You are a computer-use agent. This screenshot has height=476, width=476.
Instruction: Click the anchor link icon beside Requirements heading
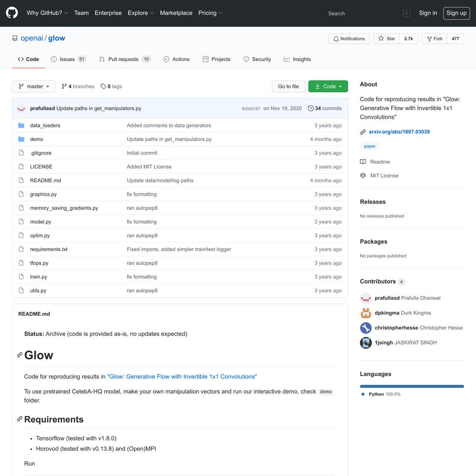[x=20, y=419]
